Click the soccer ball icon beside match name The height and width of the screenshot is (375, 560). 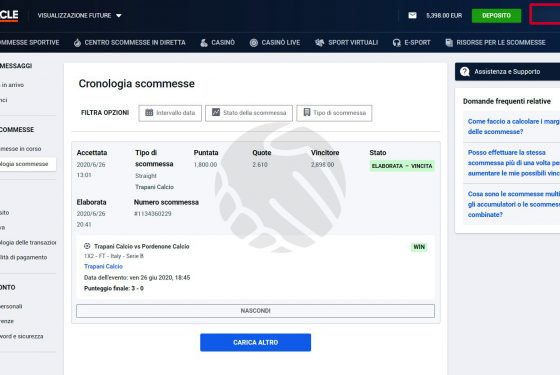tap(87, 246)
